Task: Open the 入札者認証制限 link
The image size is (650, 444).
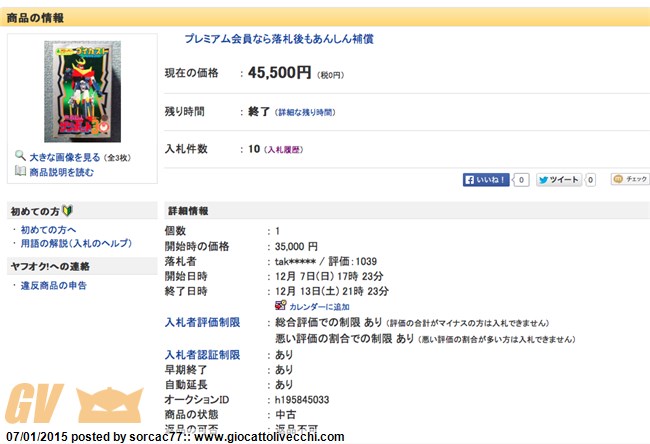Action: pyautogui.click(x=202, y=355)
